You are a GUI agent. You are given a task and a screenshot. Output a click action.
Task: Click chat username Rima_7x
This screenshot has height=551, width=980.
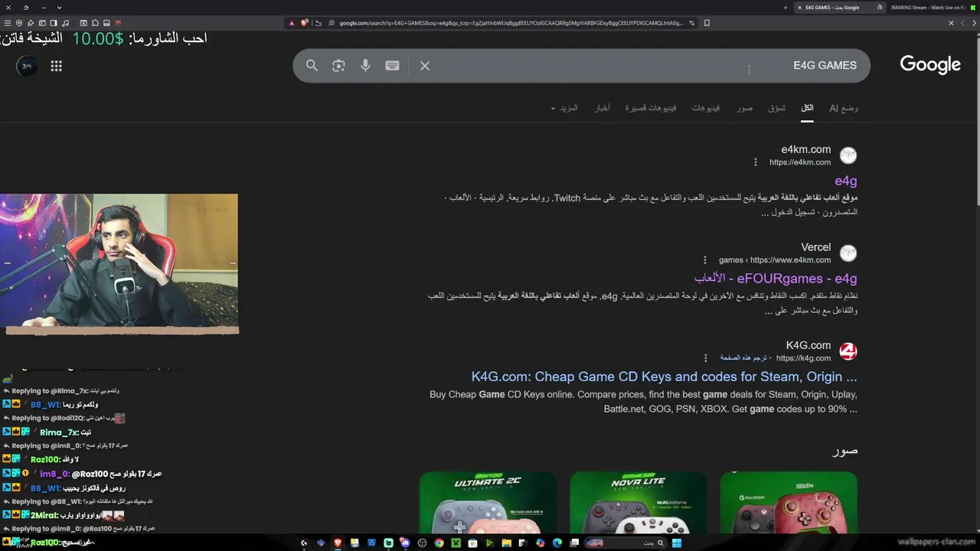tap(59, 432)
